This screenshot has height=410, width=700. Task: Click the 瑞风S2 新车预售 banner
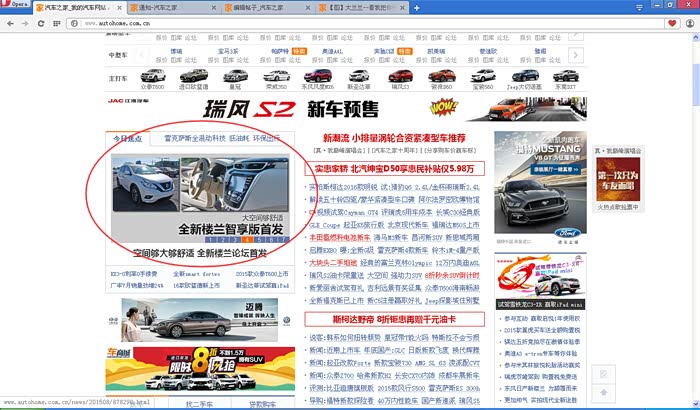[x=300, y=107]
